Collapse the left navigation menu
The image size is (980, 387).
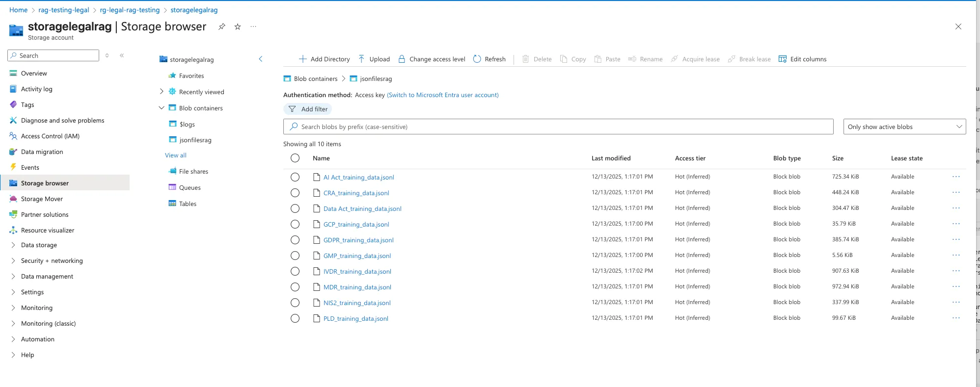pos(122,55)
